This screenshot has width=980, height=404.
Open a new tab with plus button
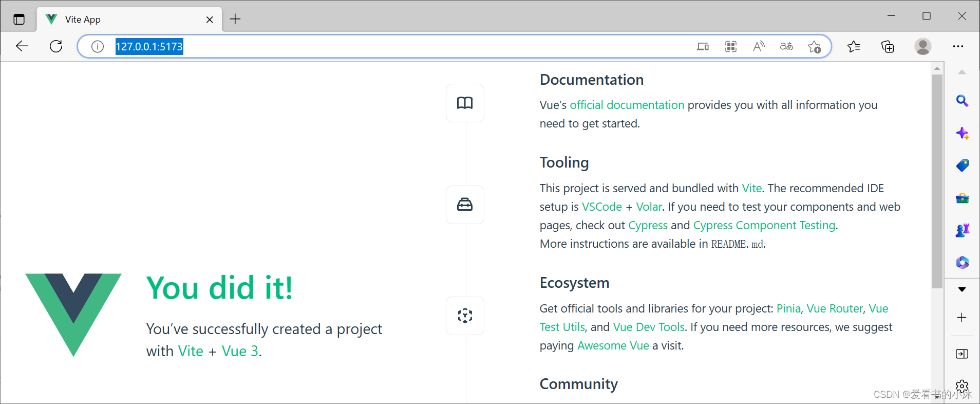(235, 20)
